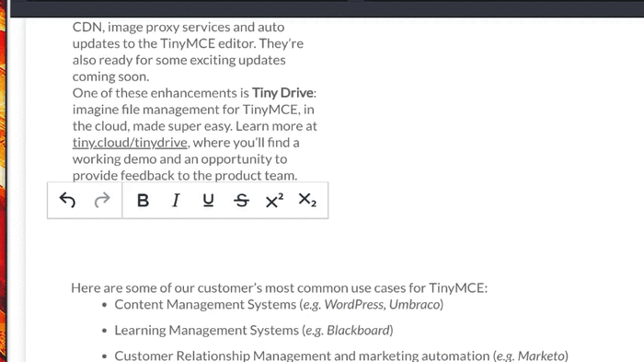Apply strikethrough formatting
Viewport: 644px width, 362px height.
[x=241, y=201]
